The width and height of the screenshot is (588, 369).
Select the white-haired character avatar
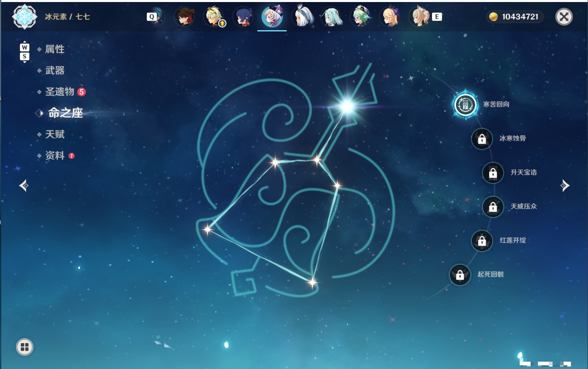tap(303, 17)
